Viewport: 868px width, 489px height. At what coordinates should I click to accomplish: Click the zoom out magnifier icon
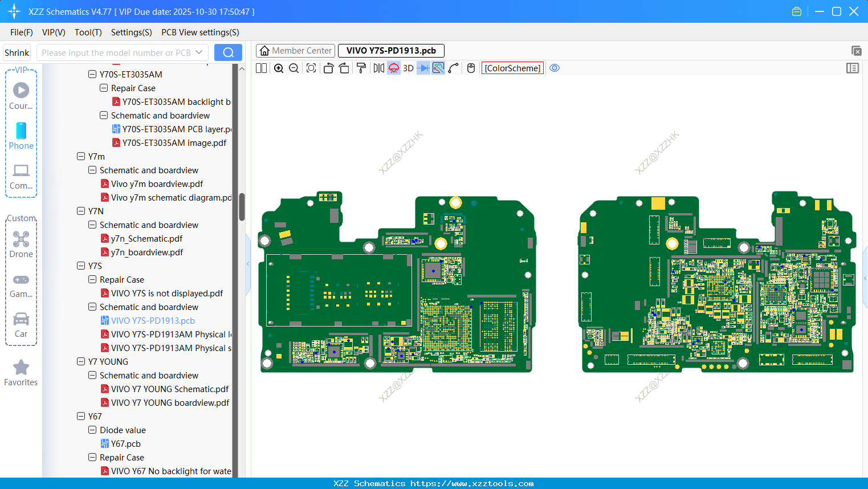point(294,68)
